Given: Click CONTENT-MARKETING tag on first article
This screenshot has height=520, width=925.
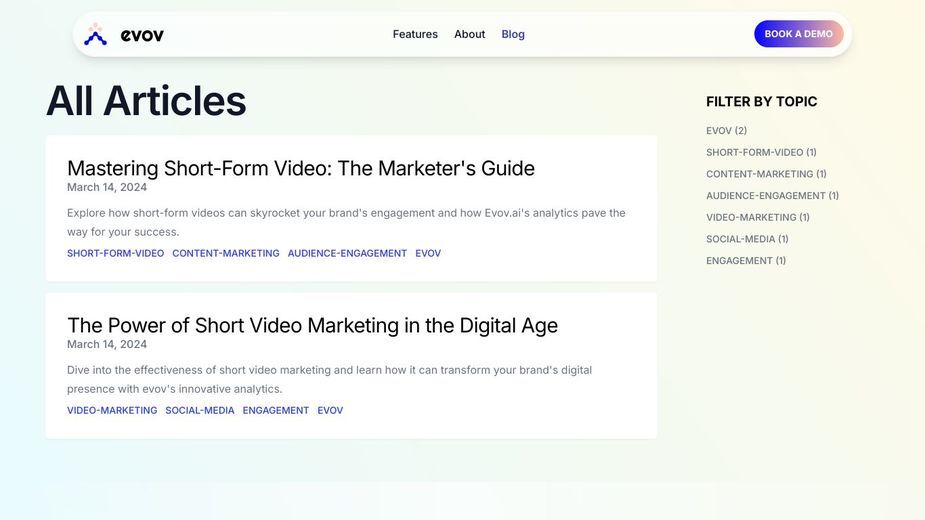Looking at the screenshot, I should click(x=226, y=253).
